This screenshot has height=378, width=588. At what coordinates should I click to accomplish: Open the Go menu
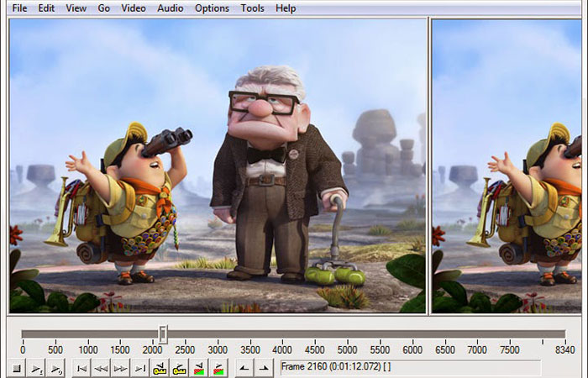point(103,8)
